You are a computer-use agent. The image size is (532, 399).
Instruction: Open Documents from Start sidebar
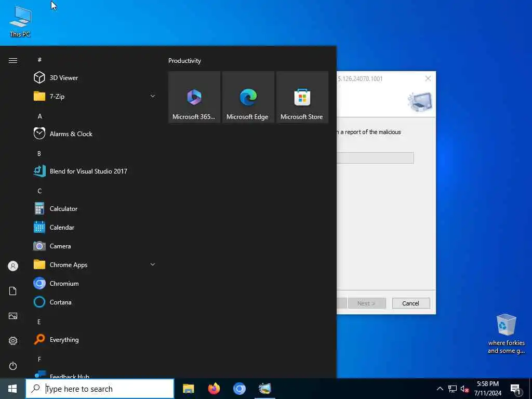tap(13, 291)
